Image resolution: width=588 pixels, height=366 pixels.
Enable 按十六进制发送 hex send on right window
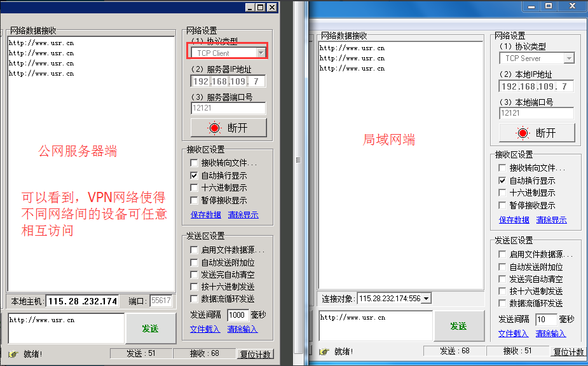click(502, 291)
